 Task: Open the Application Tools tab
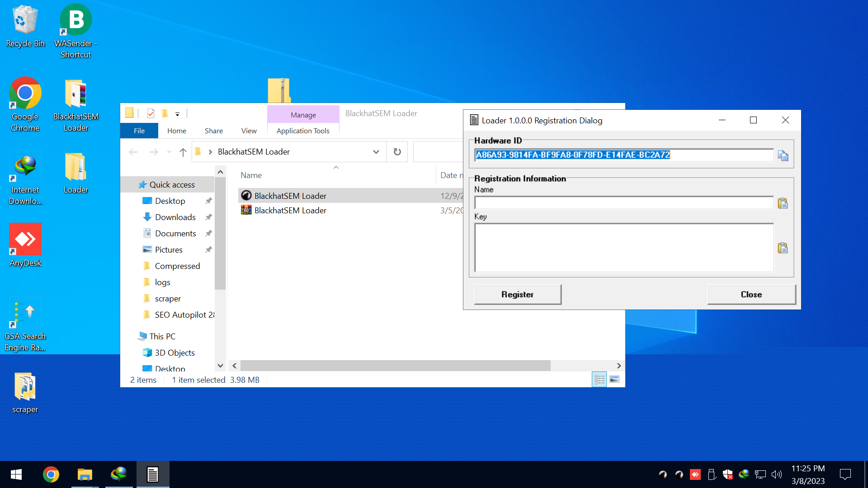click(303, 131)
